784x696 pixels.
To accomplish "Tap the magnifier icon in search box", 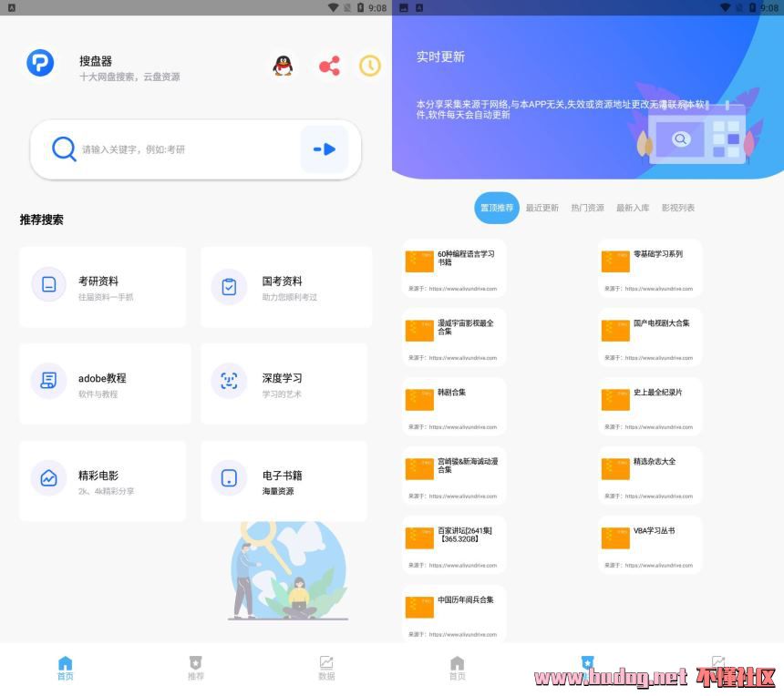I will click(x=64, y=149).
